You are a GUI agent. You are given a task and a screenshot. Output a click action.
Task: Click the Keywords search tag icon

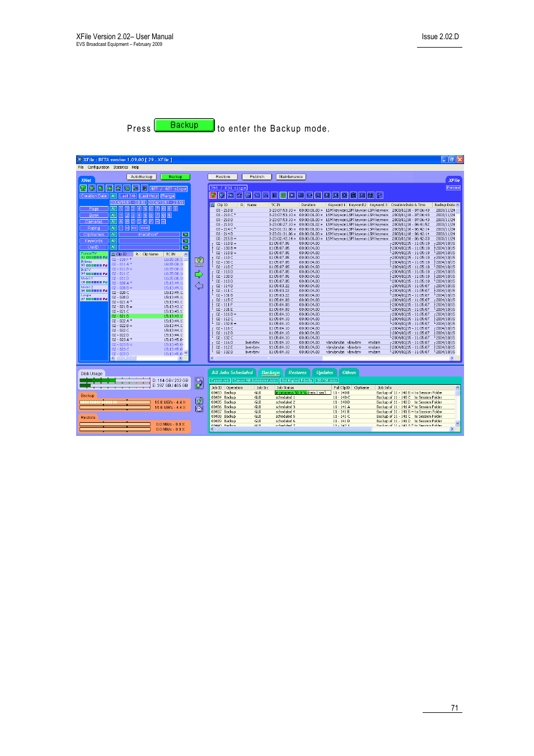coord(185,241)
